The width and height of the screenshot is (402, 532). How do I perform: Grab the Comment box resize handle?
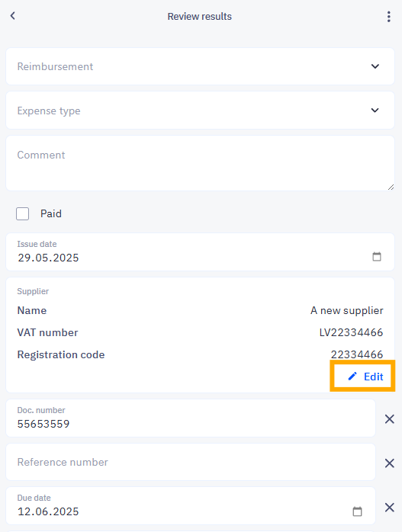click(x=391, y=187)
